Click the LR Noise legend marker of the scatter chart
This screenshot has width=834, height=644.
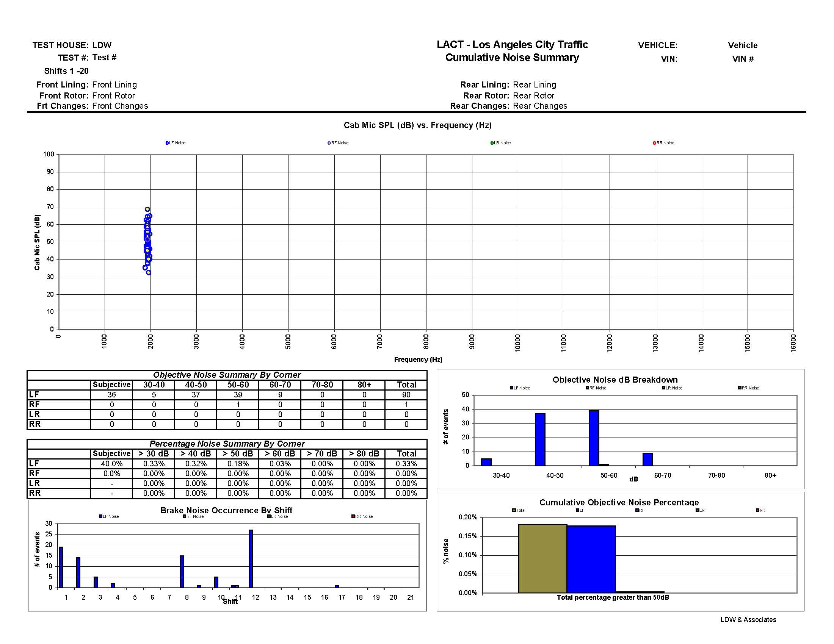click(492, 143)
